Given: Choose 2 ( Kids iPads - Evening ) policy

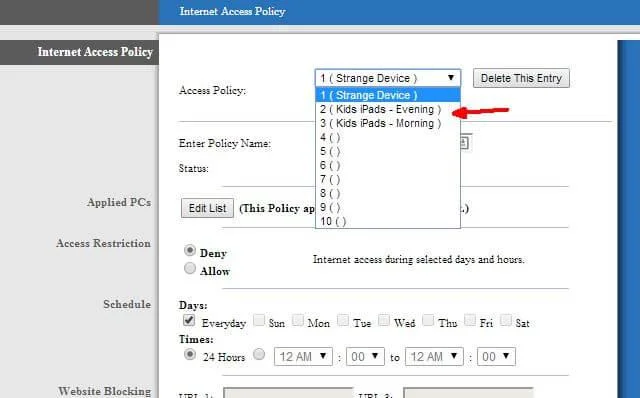Looking at the screenshot, I should (x=388, y=109).
